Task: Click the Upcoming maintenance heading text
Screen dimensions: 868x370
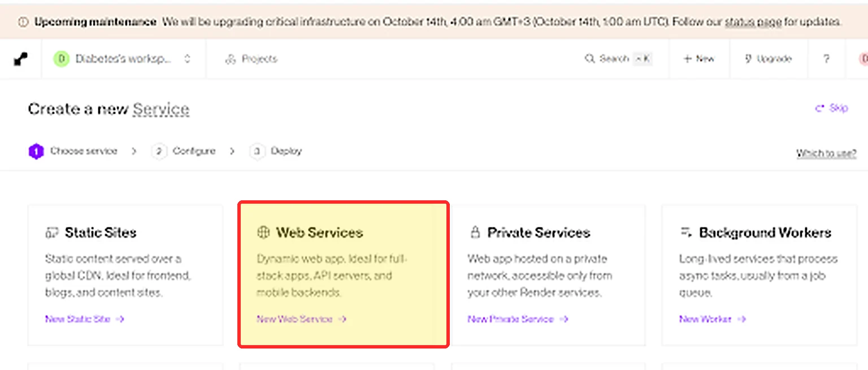Action: 95,22
